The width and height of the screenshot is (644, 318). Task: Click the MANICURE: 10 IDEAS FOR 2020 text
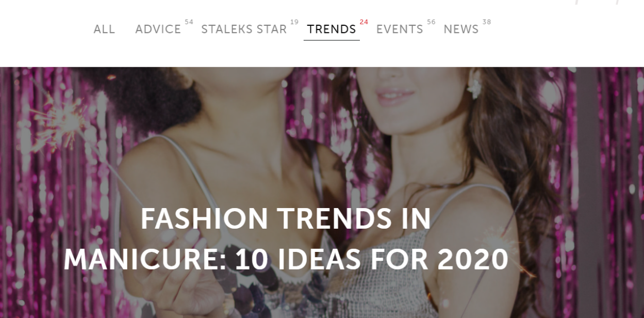[x=286, y=259]
